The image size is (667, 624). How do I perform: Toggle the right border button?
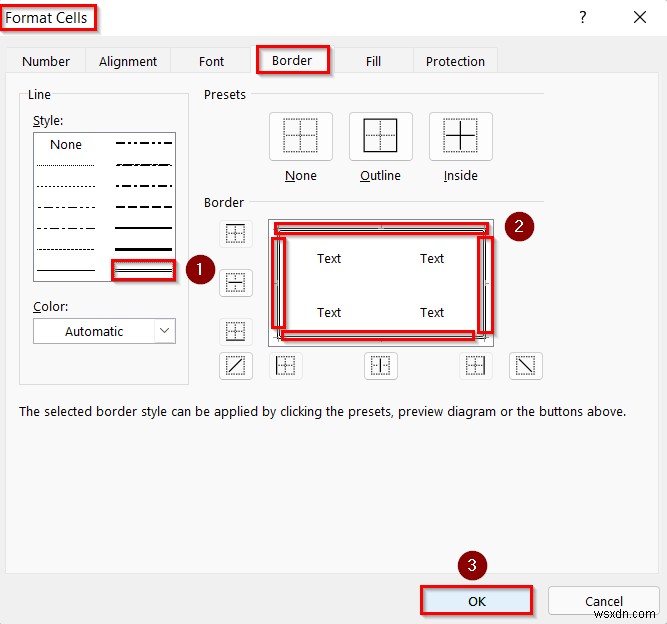point(476,366)
